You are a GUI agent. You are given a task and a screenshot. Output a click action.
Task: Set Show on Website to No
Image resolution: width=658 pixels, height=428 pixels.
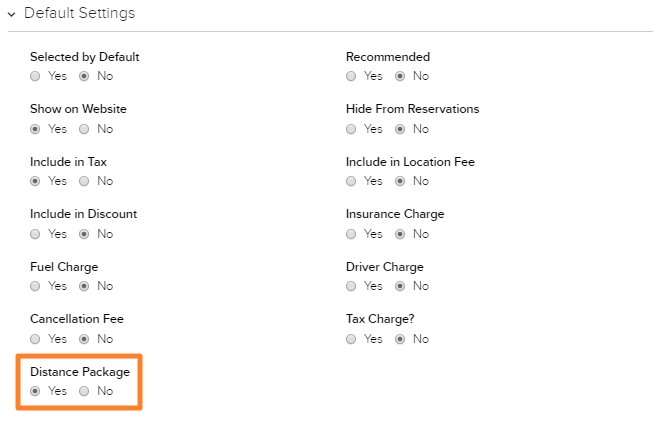(x=84, y=129)
